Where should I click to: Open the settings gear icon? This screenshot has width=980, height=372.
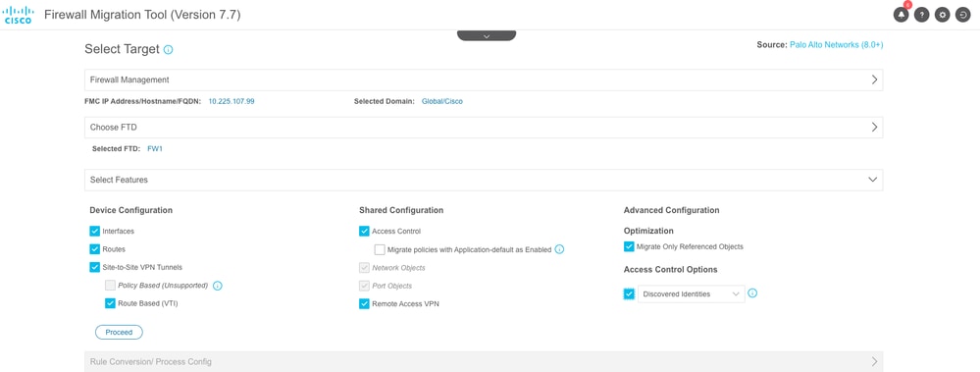(943, 15)
